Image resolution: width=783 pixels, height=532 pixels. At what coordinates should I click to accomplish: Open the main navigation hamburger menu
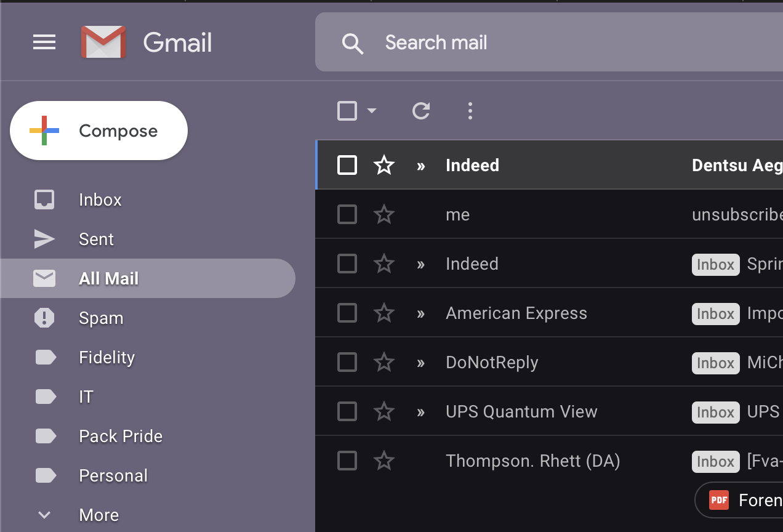(x=44, y=42)
